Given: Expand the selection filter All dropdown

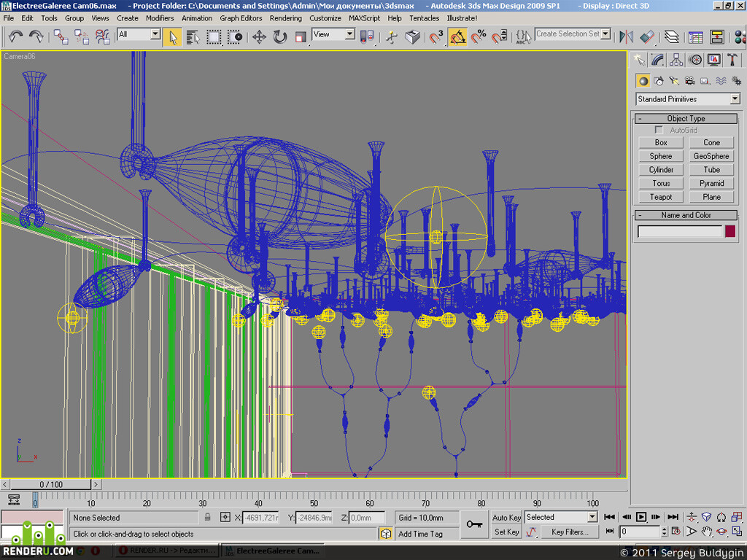Looking at the screenshot, I should coord(139,34).
